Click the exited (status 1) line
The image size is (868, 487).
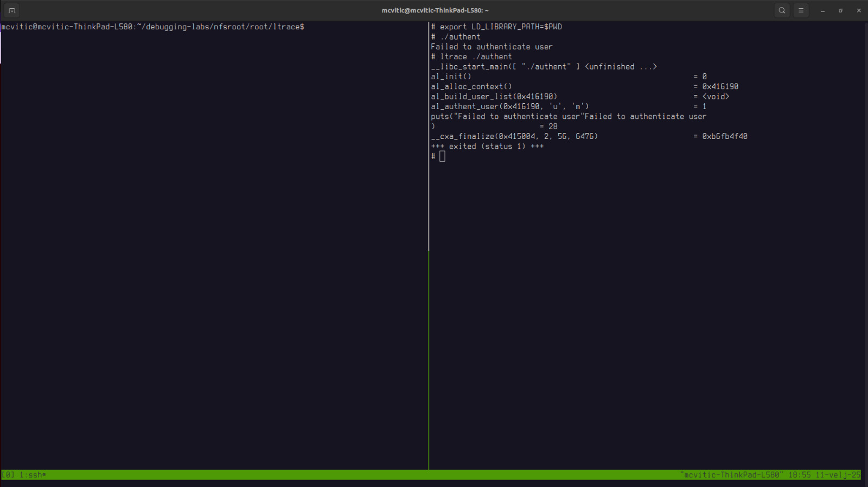(x=487, y=147)
